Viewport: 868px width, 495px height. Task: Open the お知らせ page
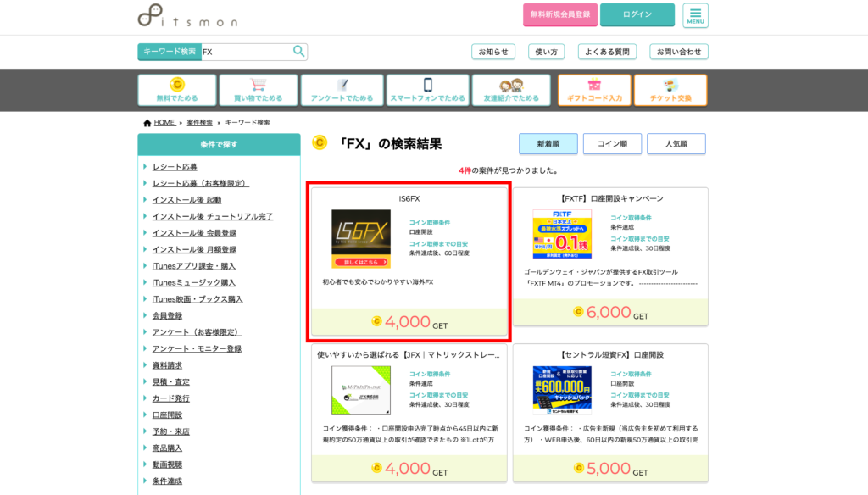493,52
